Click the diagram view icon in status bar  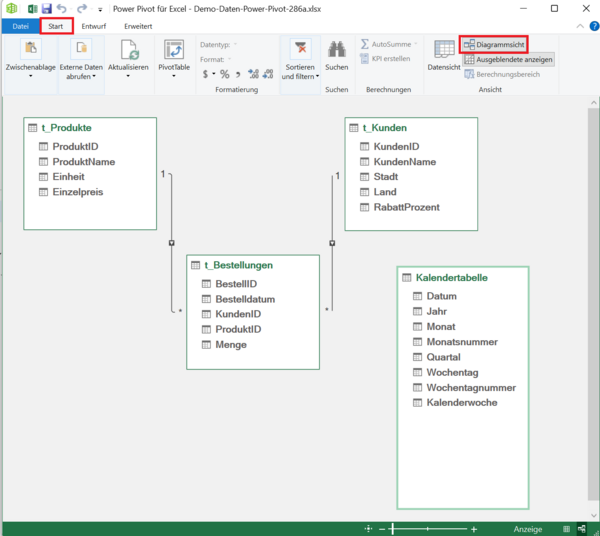click(583, 528)
